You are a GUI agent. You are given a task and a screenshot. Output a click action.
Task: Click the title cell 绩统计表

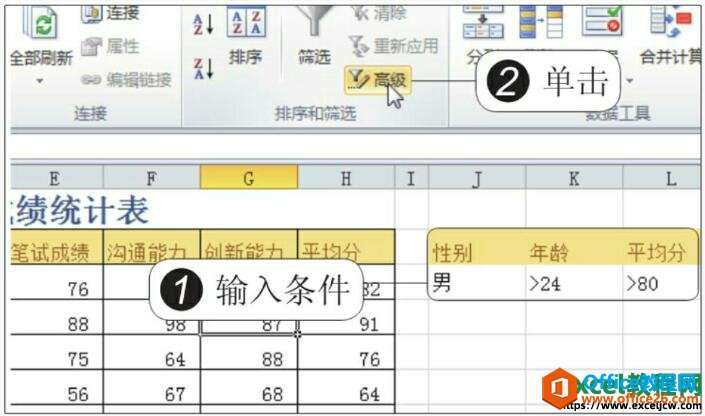(81, 210)
